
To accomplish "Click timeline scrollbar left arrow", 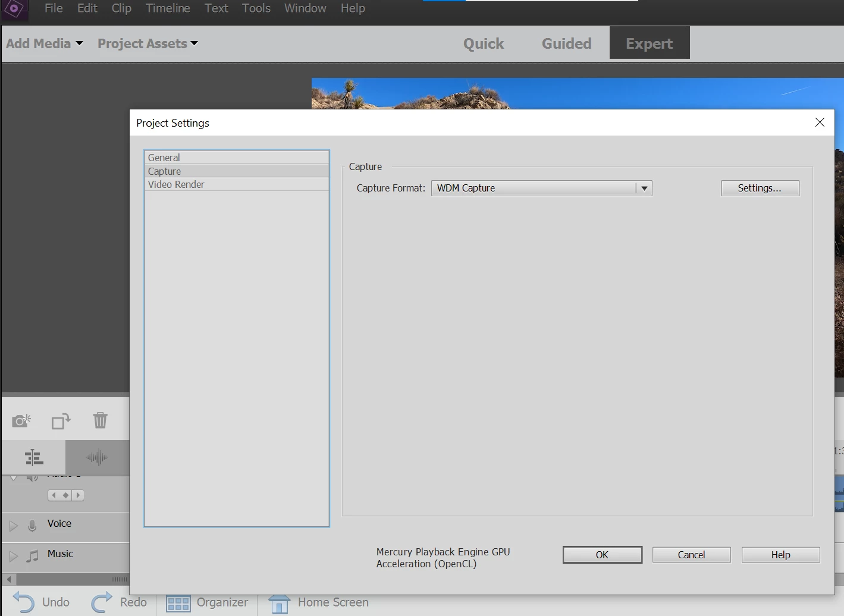I will (9, 579).
